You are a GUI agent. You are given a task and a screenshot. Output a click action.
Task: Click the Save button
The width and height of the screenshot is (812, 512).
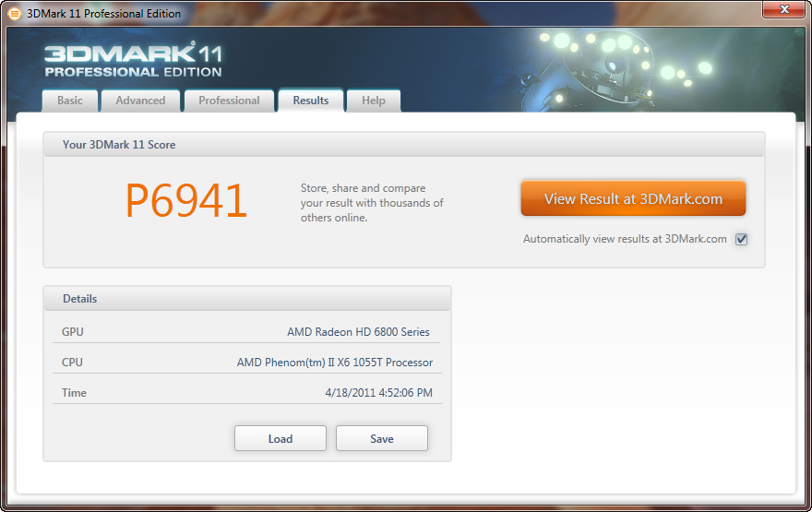pyautogui.click(x=382, y=438)
